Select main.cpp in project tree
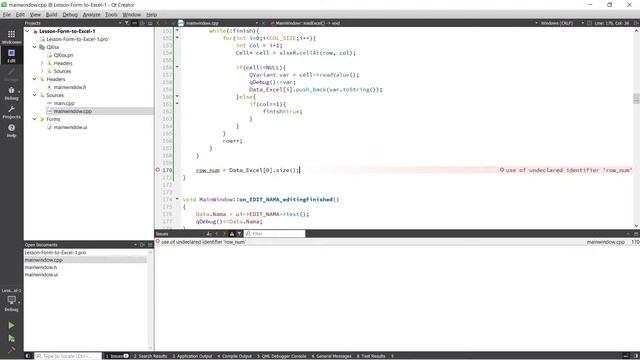640x360 pixels. pyautogui.click(x=64, y=103)
